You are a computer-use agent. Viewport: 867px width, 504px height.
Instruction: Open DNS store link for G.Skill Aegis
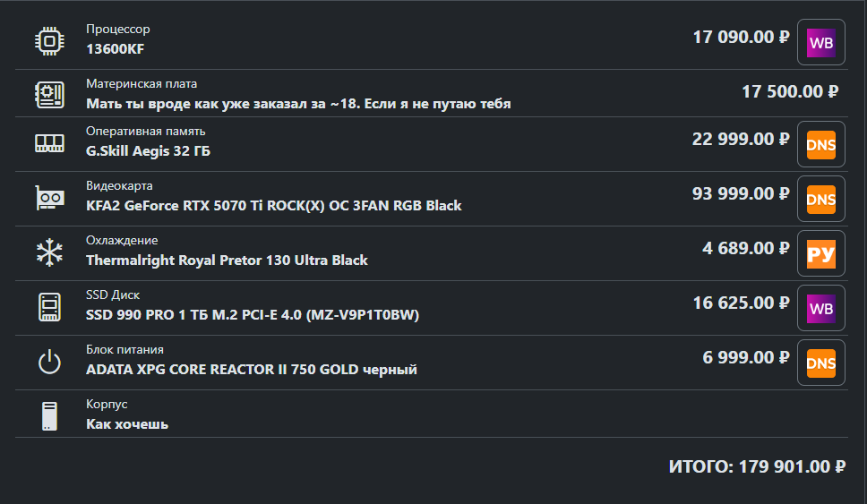(820, 145)
